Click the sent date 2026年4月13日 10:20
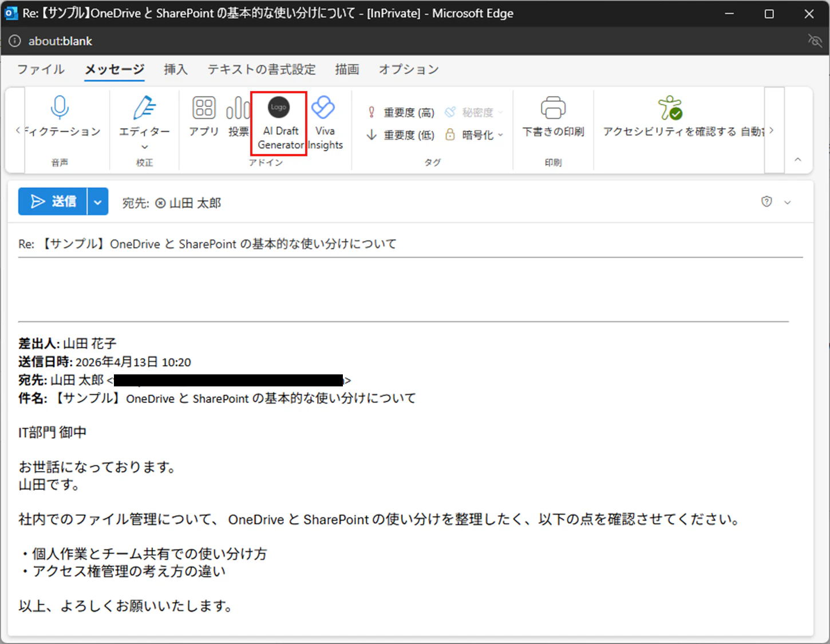The image size is (830, 644). [133, 362]
